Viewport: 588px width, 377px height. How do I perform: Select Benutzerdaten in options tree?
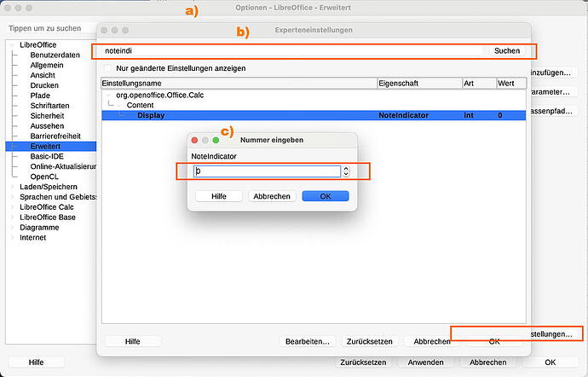coord(55,55)
